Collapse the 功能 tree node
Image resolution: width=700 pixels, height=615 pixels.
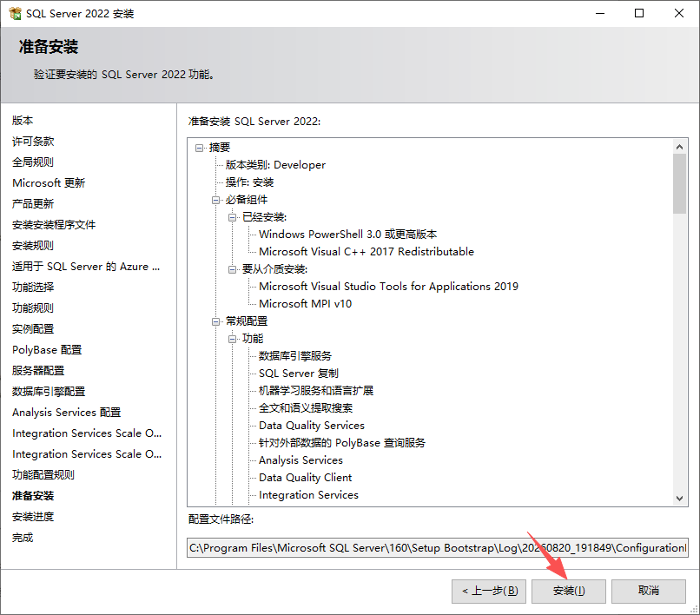(x=232, y=339)
